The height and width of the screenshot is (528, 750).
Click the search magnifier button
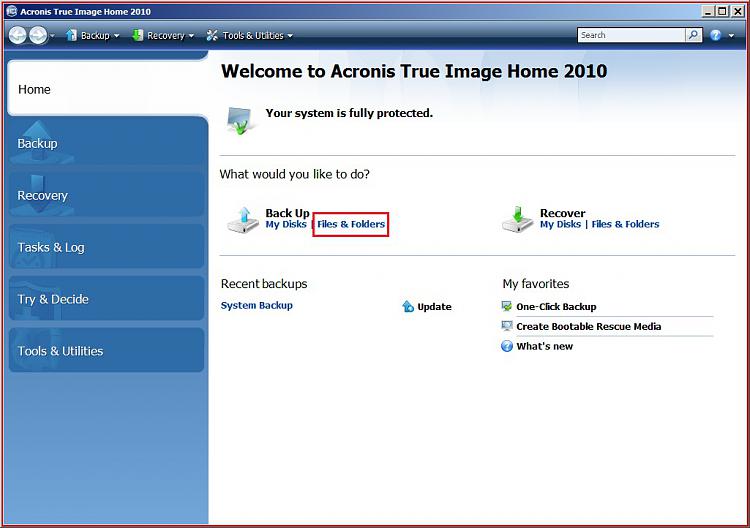694,35
